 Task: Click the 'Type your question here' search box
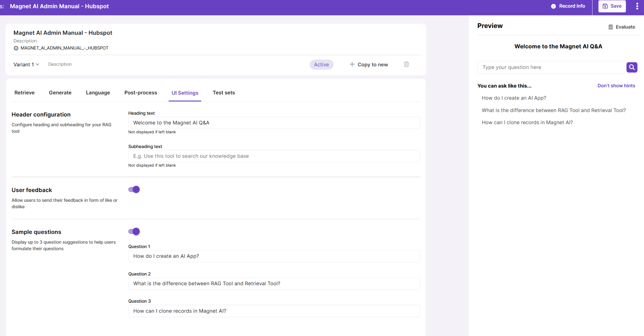pos(551,67)
